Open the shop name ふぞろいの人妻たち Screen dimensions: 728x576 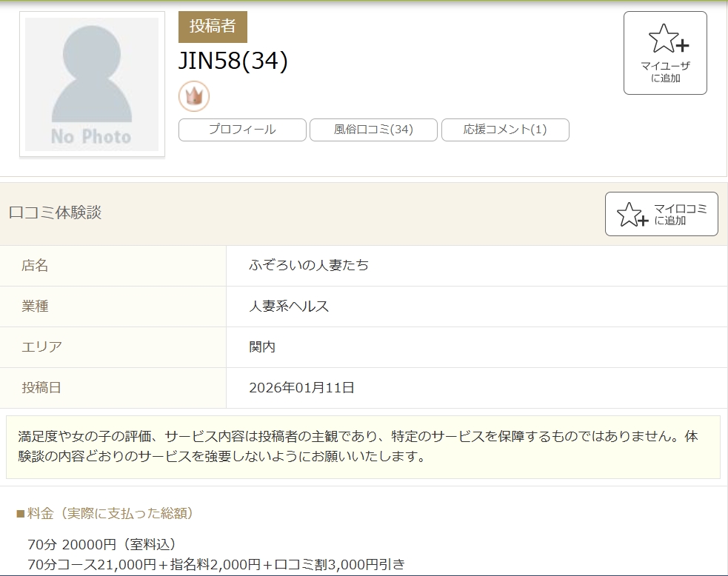[x=309, y=266]
